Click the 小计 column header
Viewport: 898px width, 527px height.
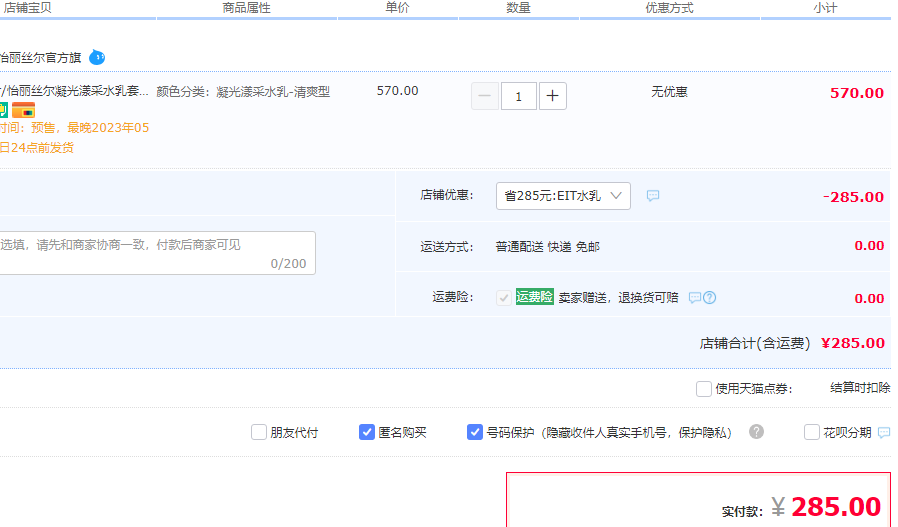pos(825,7)
